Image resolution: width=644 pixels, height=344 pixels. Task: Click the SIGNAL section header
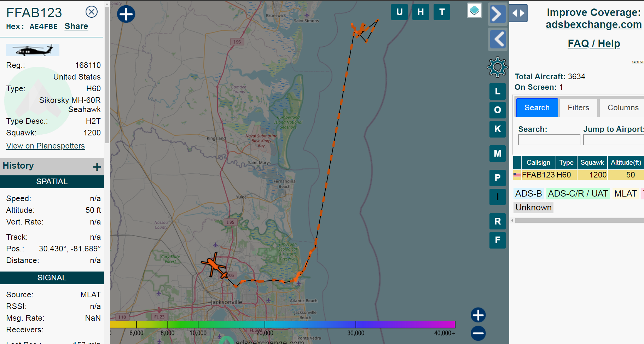pyautogui.click(x=52, y=278)
